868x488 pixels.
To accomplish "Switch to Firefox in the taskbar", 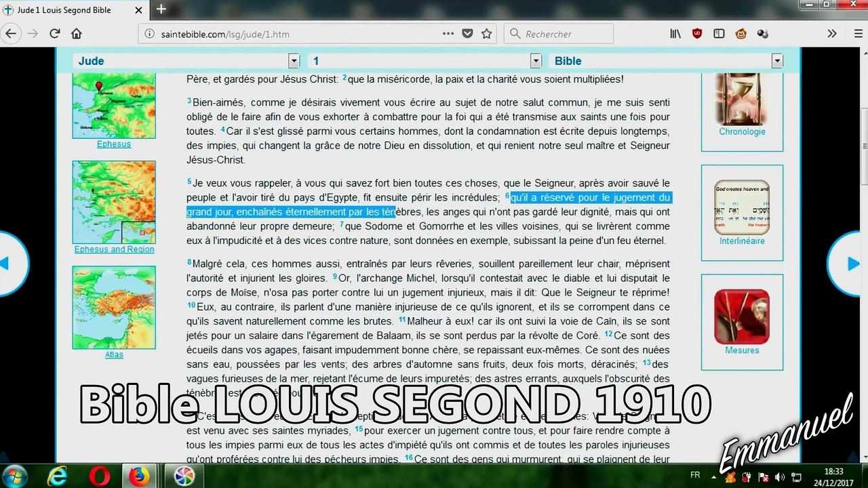I will pos(140,476).
